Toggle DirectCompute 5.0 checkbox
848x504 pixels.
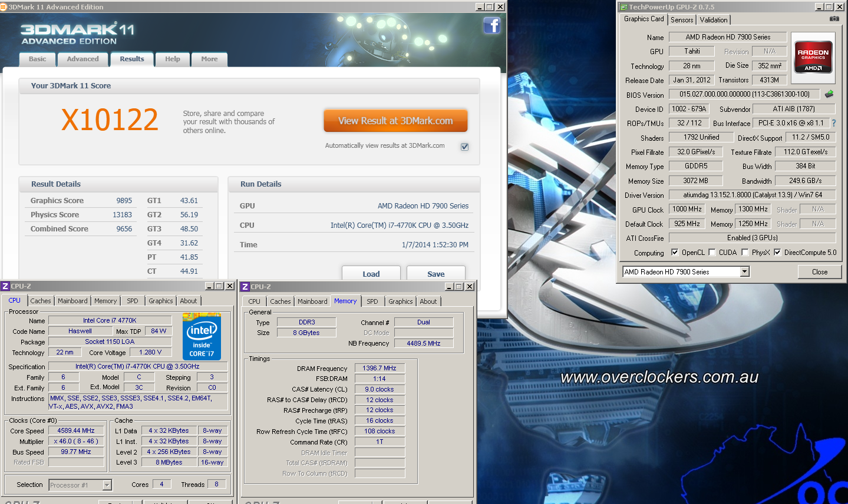pyautogui.click(x=777, y=253)
